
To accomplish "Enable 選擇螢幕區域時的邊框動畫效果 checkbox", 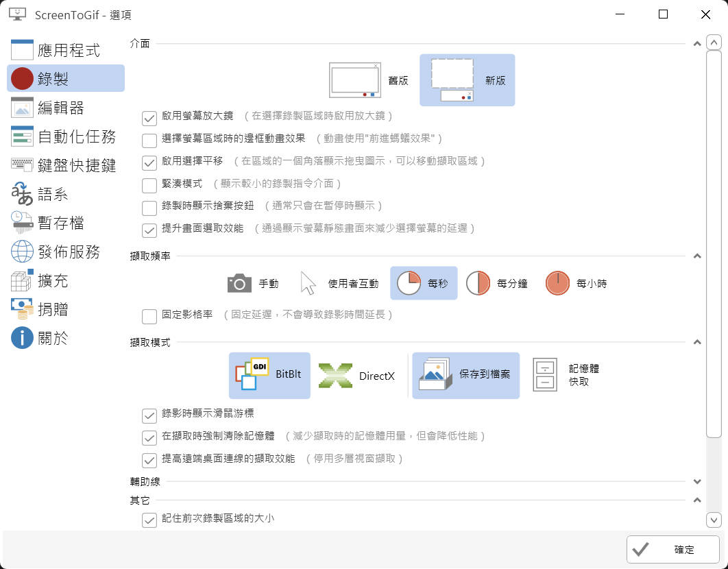I will click(x=149, y=141).
